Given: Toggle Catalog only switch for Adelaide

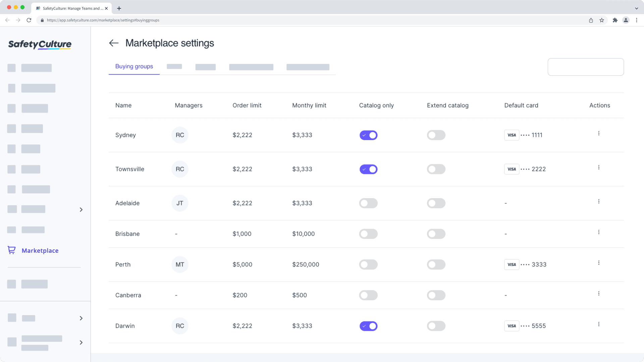Looking at the screenshot, I should coord(368,203).
